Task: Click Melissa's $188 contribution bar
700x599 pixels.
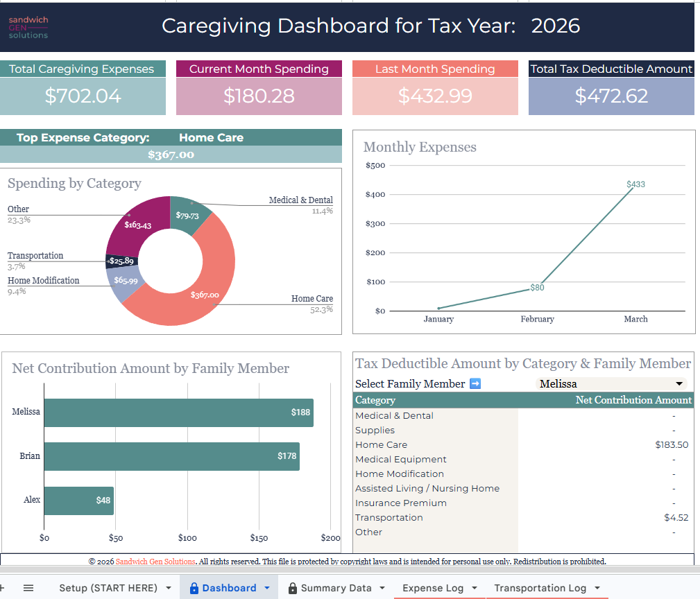Action: tap(178, 413)
